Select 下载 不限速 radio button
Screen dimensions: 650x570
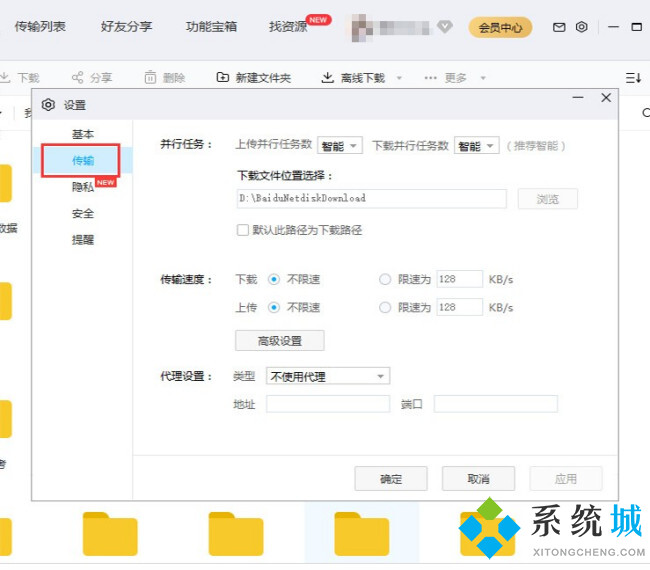274,279
